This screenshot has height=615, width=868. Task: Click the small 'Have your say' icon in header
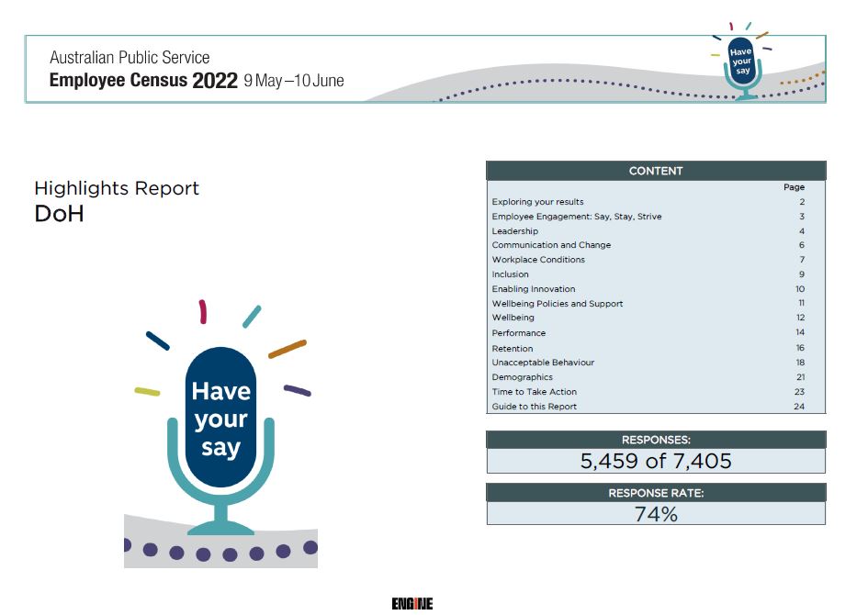coord(742,62)
